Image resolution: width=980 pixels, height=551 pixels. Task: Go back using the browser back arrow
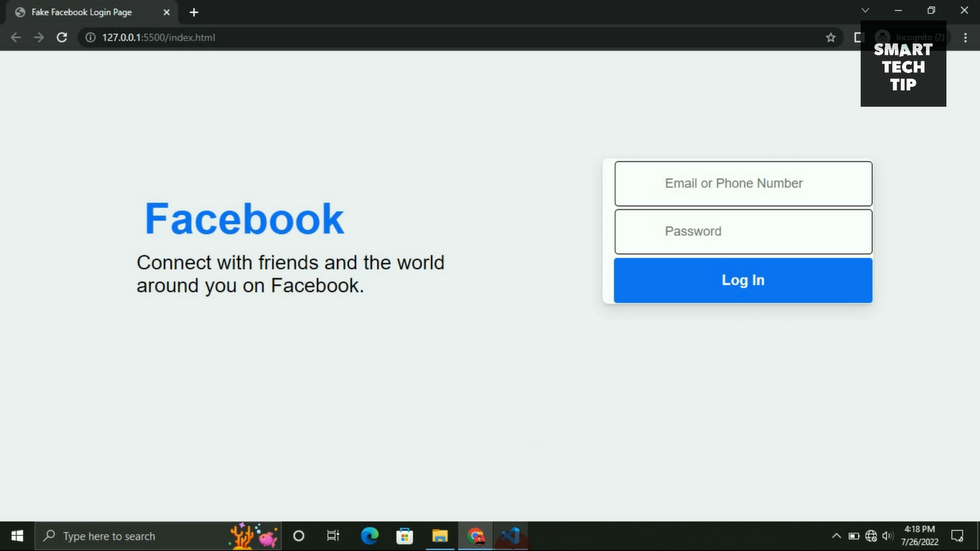[16, 37]
